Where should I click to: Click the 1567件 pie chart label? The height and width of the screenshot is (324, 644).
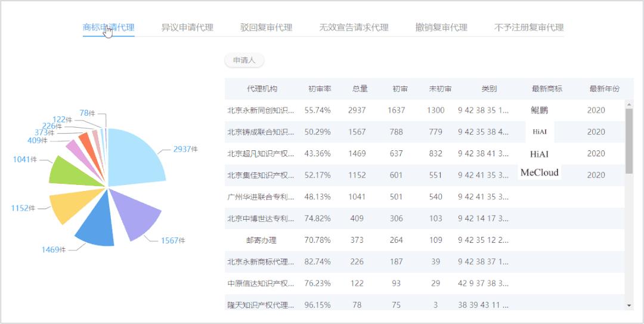[173, 240]
